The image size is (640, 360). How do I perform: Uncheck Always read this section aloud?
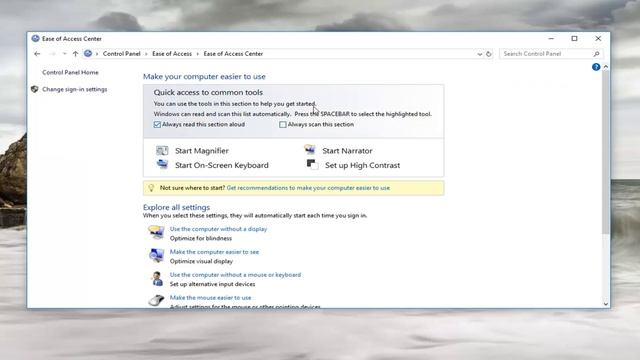157,124
